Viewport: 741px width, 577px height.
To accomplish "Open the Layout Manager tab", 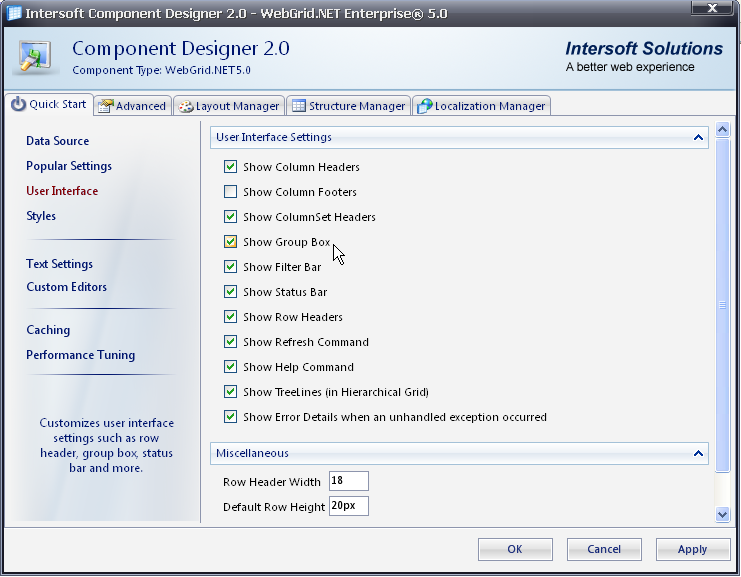I will [x=229, y=106].
